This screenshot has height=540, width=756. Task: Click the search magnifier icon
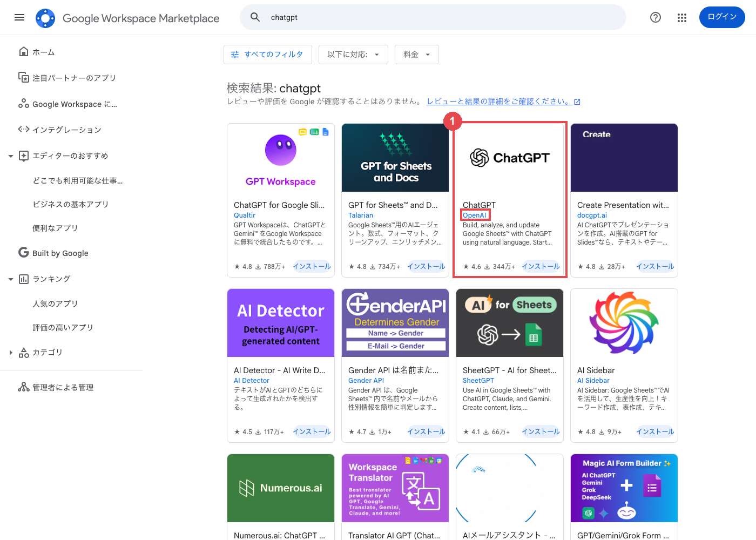click(x=255, y=17)
